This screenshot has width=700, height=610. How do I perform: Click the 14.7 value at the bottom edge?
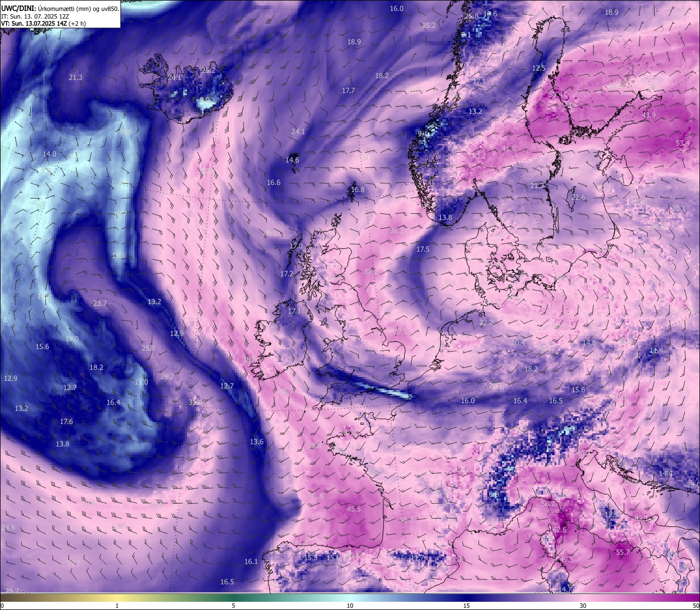[x=565, y=589]
